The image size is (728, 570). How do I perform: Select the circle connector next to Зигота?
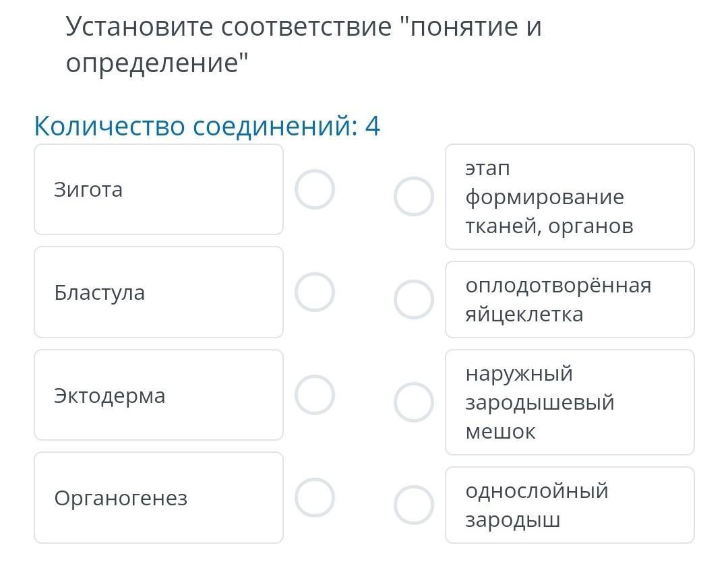pos(315,189)
